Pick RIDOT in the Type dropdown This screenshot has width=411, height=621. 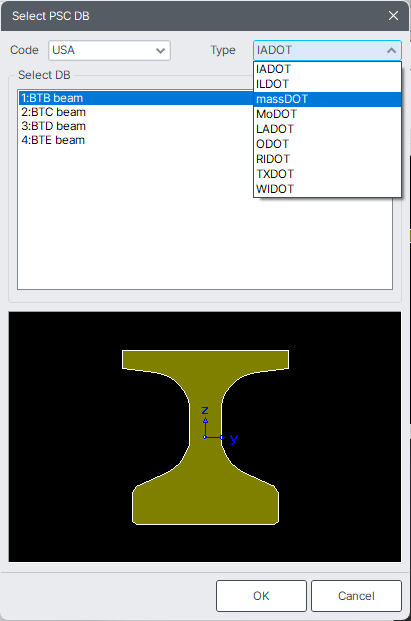coord(327,159)
